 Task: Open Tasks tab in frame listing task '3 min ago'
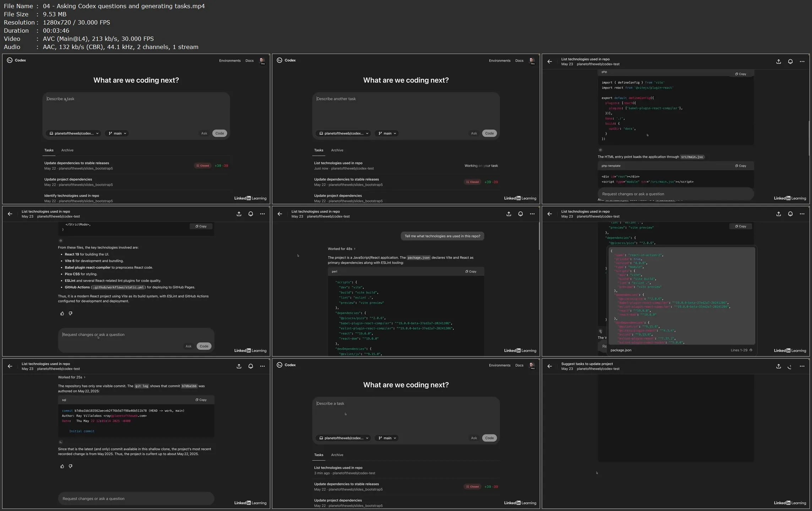click(318, 455)
